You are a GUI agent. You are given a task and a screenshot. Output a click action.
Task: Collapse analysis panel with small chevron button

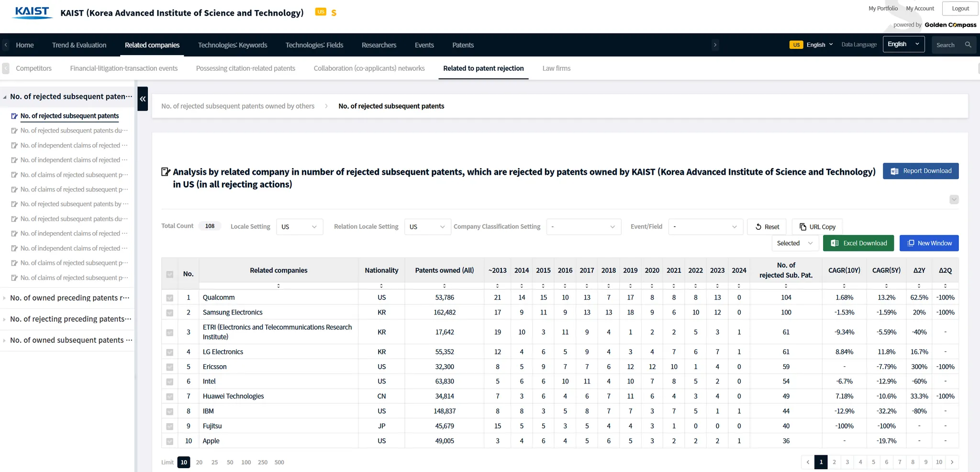click(x=954, y=199)
